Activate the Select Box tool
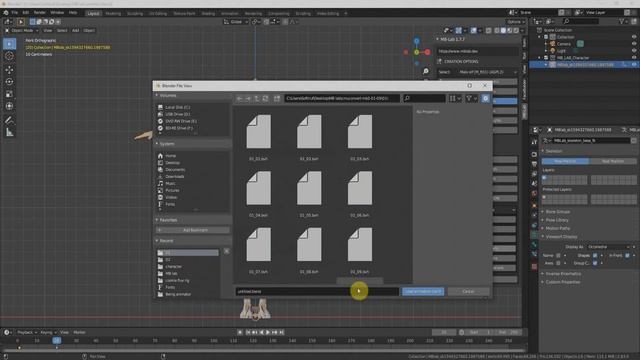Viewport: 640px width, 360px height. tap(9, 44)
